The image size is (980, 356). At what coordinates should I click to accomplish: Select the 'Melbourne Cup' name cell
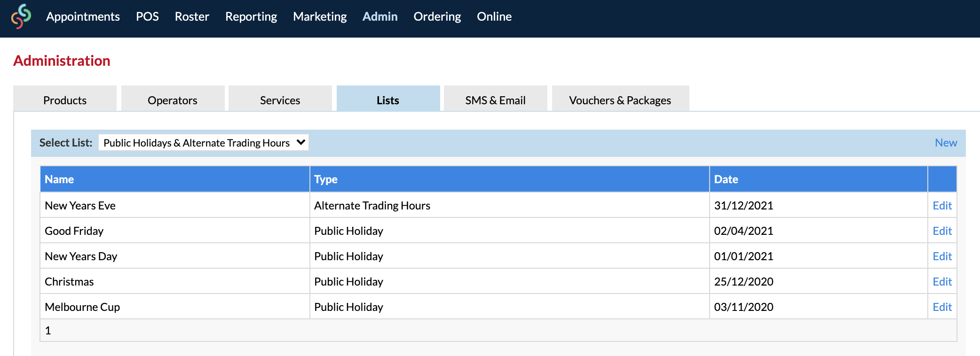[175, 307]
